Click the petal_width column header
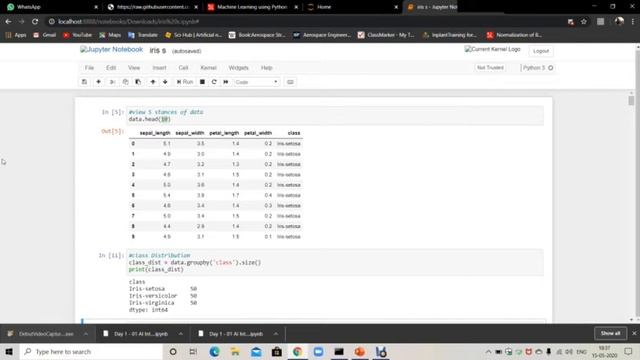This screenshot has width=640, height=360. [x=258, y=133]
